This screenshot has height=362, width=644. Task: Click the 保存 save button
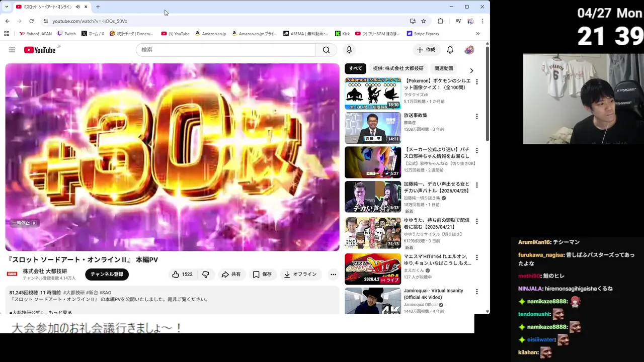click(262, 275)
